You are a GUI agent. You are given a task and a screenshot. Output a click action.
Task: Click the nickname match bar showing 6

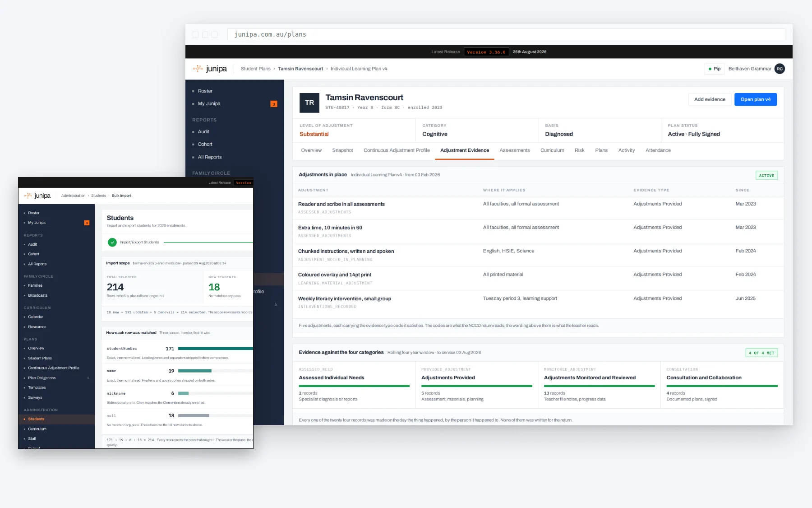183,393
